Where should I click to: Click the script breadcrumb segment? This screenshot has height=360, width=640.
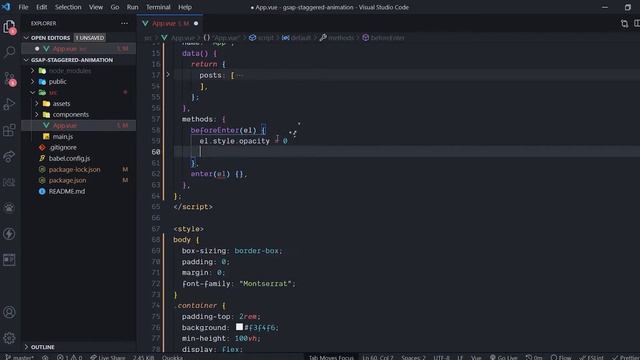262,38
